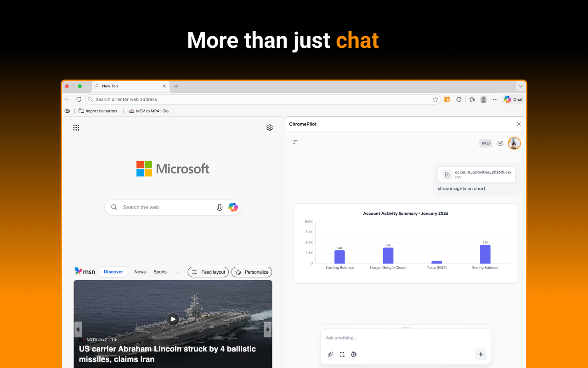Click the microphone in the search box
Screen dimensions: 588x368
[x=219, y=207]
